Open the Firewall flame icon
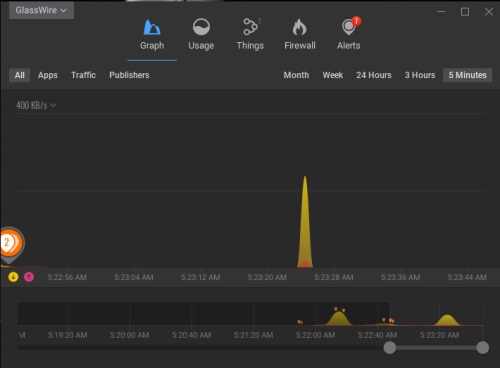500x368 pixels. (299, 27)
